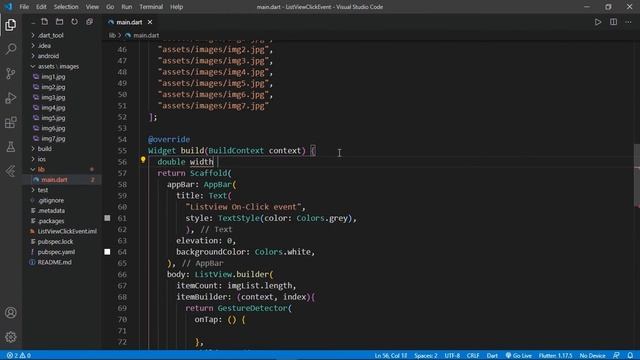The width and height of the screenshot is (640, 360).
Task: Click the grey color swatch on line 61
Action: pos(107,218)
